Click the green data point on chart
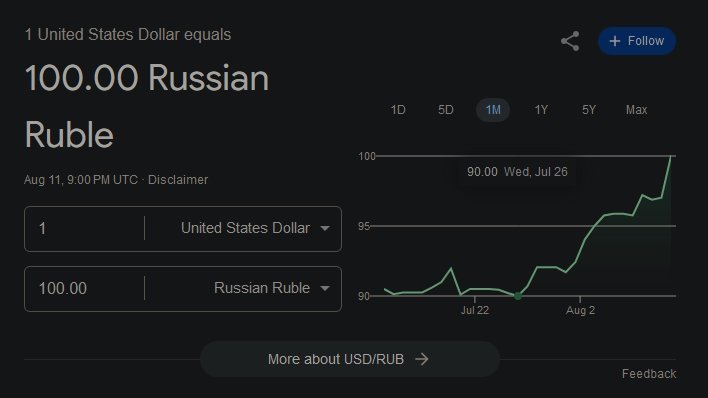Image resolution: width=708 pixels, height=398 pixels. [x=518, y=296]
